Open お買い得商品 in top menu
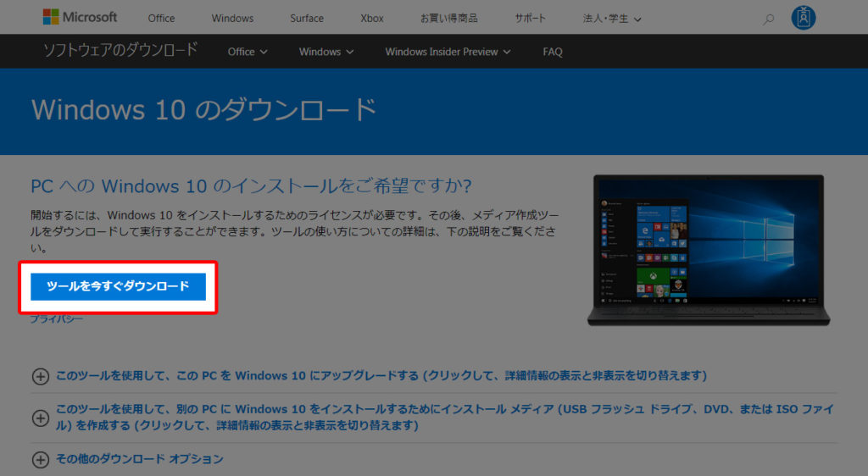The image size is (868, 476). pos(448,19)
